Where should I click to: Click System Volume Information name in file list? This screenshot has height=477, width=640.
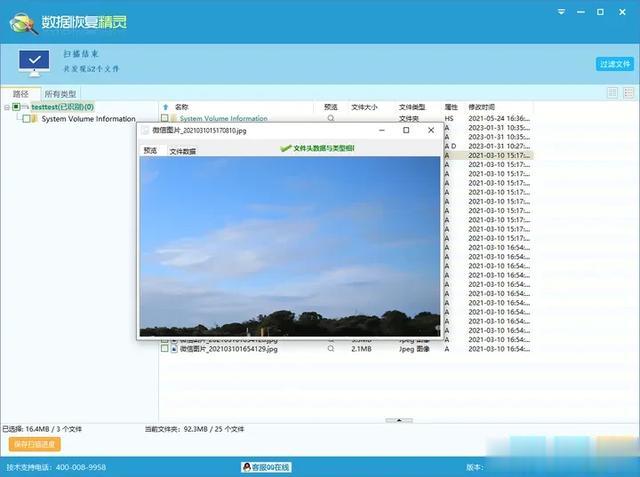[x=224, y=118]
